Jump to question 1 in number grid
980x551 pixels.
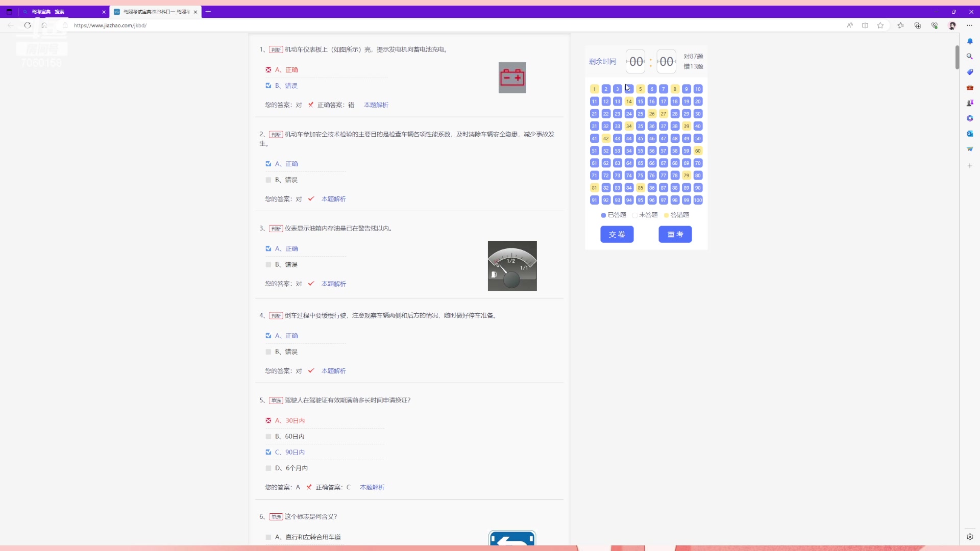[x=594, y=89]
